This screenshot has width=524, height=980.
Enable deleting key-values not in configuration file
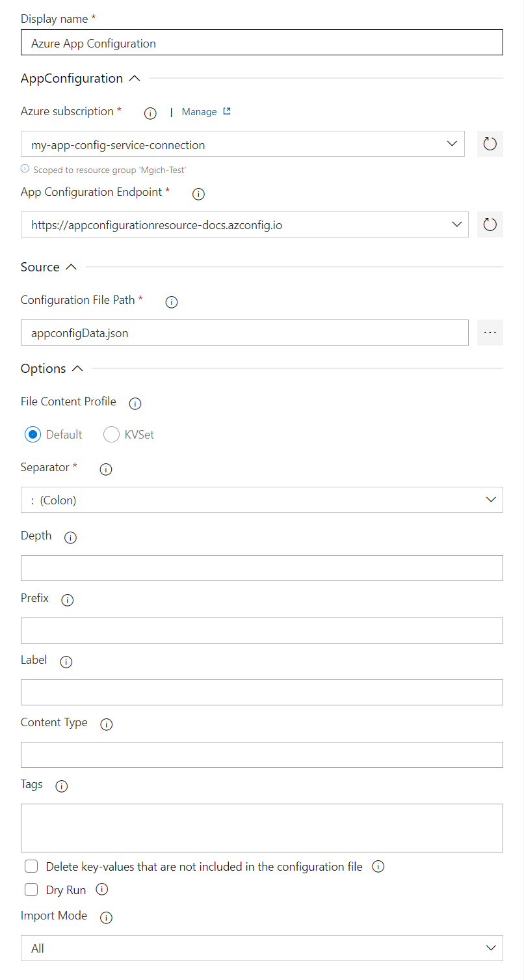tap(31, 866)
